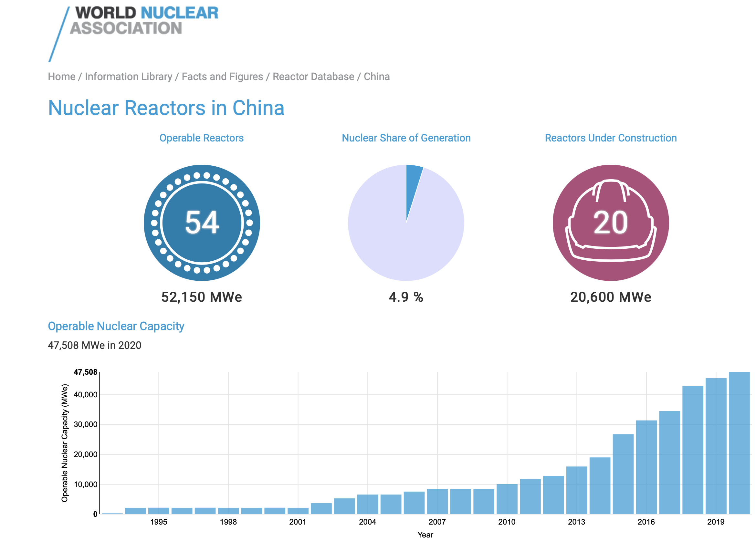Go to Information Library breadcrumb

[128, 77]
